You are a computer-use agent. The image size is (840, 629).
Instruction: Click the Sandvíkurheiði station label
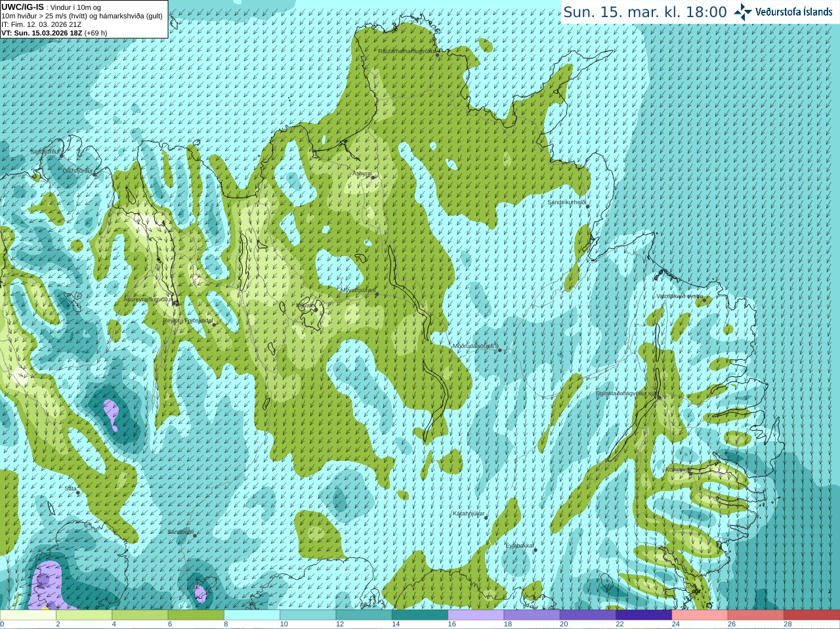pos(566,202)
